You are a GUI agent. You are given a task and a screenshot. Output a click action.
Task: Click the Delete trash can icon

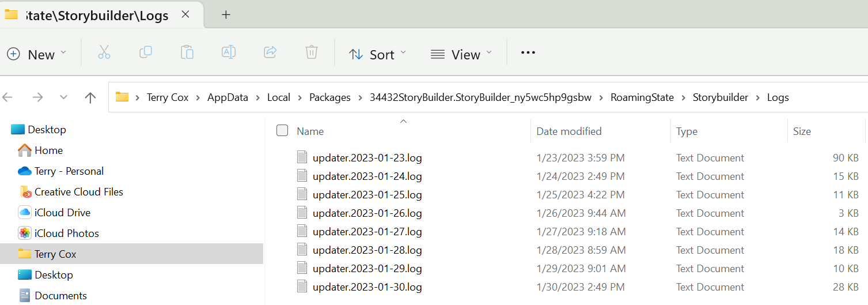[x=312, y=52]
